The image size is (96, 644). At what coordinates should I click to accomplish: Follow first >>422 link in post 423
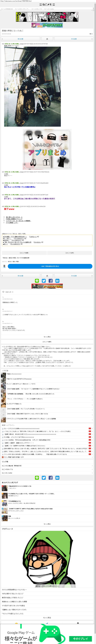[6, 174]
